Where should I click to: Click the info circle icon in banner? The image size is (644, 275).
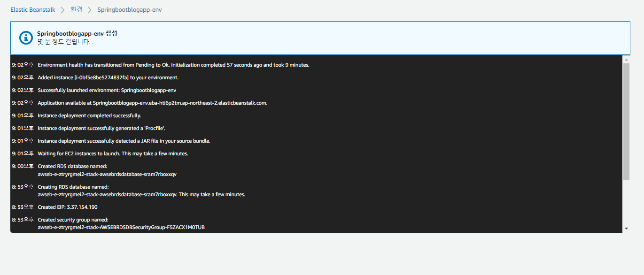26,38
